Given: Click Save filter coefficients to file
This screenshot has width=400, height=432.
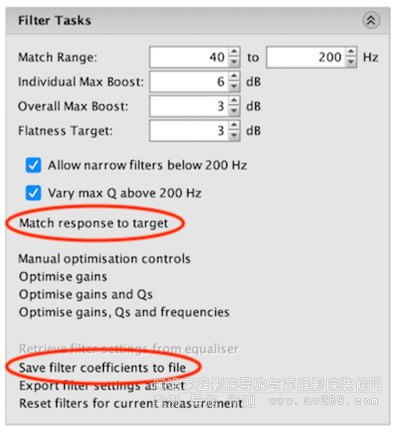Looking at the screenshot, I should point(102,368).
